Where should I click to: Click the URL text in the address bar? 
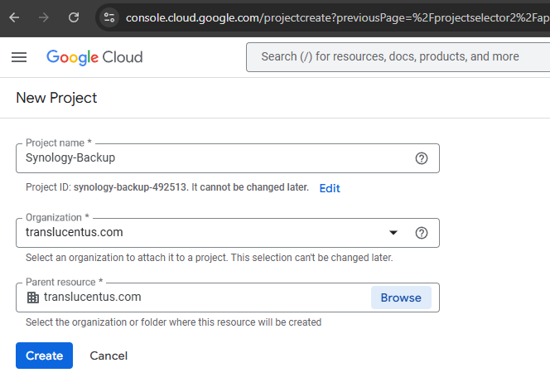point(337,17)
